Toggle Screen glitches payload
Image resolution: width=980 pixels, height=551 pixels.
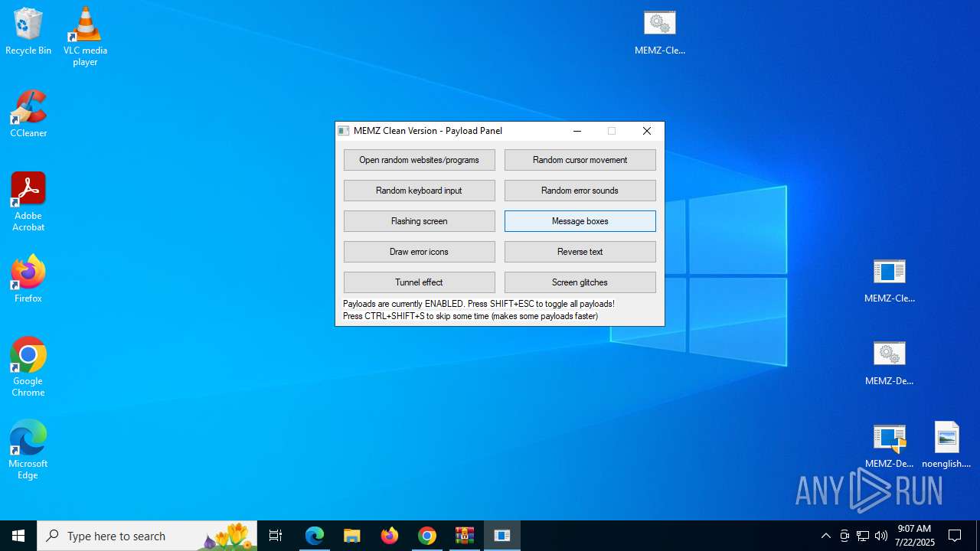point(580,282)
